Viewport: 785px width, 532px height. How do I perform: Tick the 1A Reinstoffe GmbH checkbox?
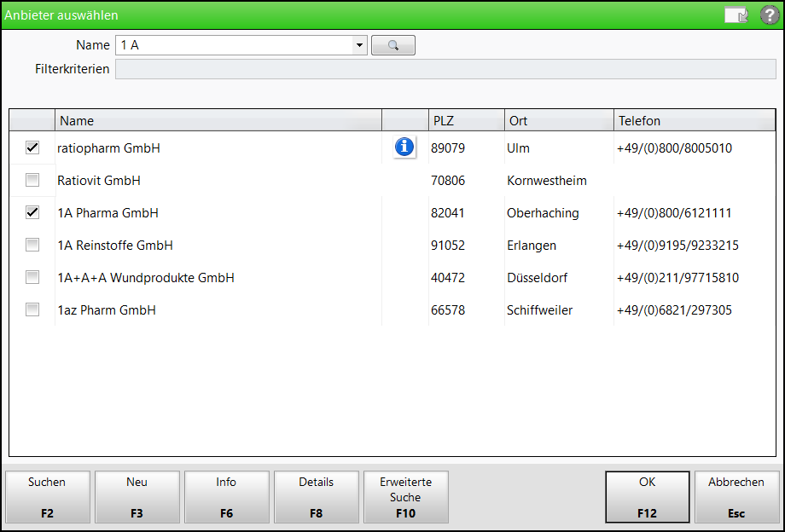tap(32, 245)
